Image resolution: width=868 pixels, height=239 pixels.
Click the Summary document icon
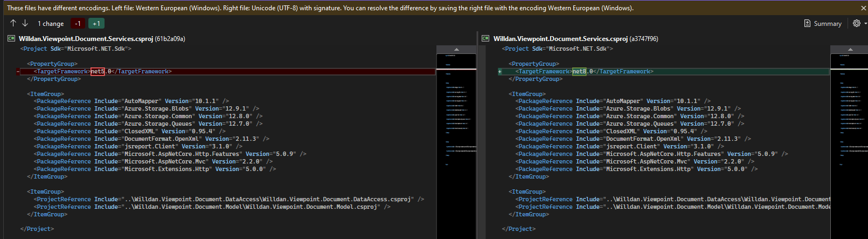coord(807,23)
